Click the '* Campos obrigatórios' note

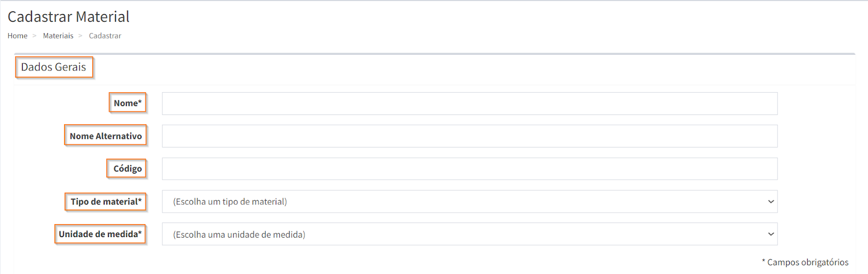[x=805, y=262]
